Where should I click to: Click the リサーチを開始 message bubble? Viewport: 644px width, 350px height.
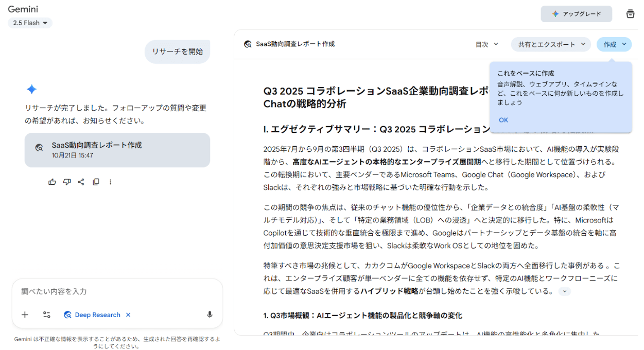click(177, 51)
